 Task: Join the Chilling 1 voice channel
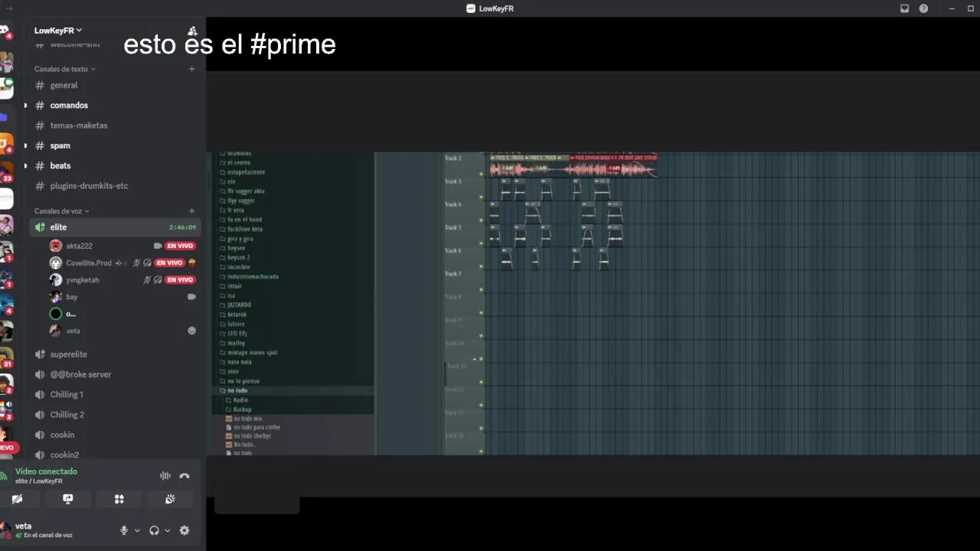115,394
